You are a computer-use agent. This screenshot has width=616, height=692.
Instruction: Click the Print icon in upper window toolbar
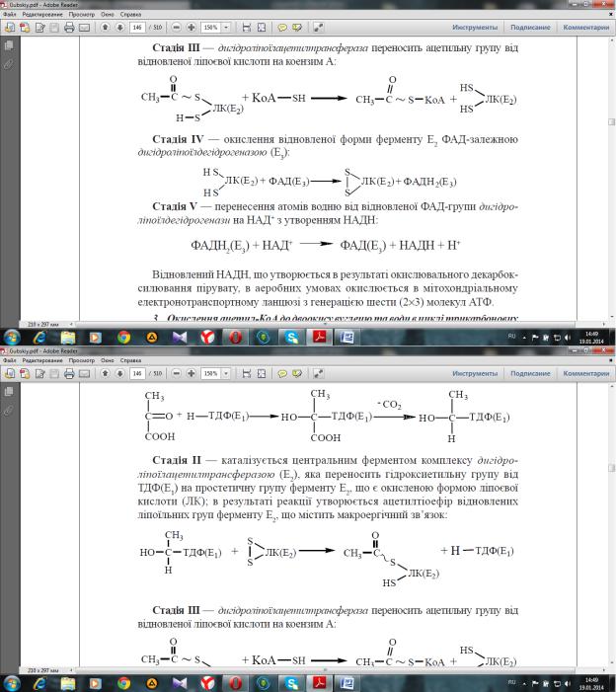tap(69, 28)
